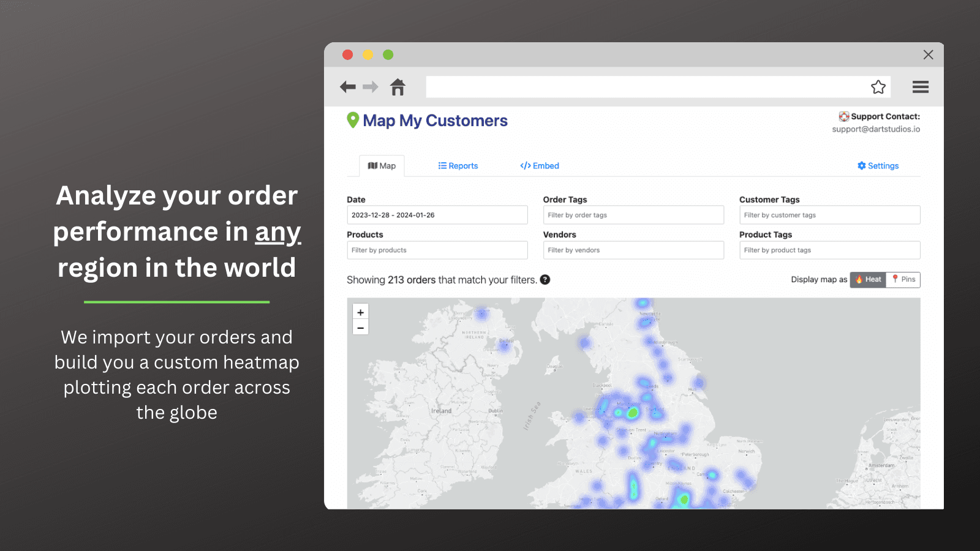Zoom into the map with the plus button
The height and width of the screenshot is (551, 980).
coord(360,312)
